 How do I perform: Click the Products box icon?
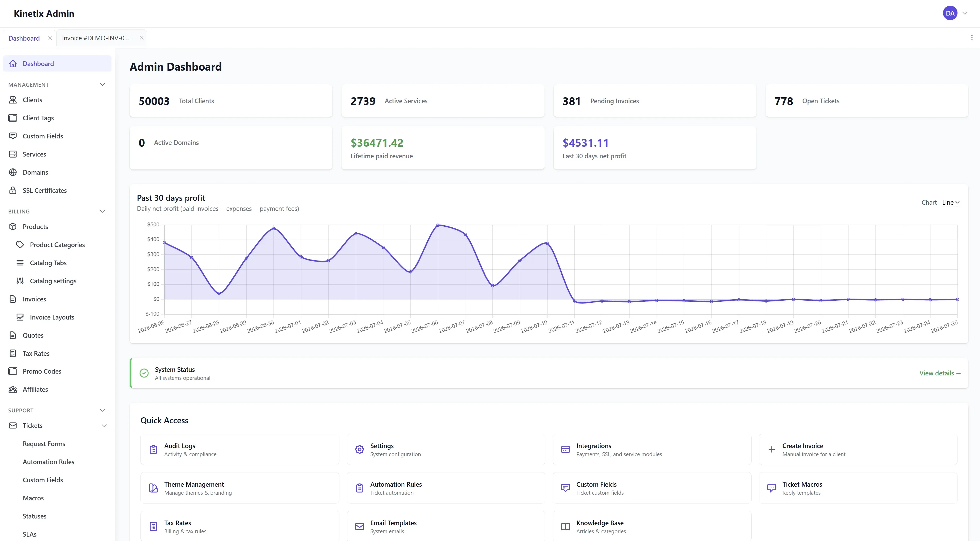click(13, 226)
